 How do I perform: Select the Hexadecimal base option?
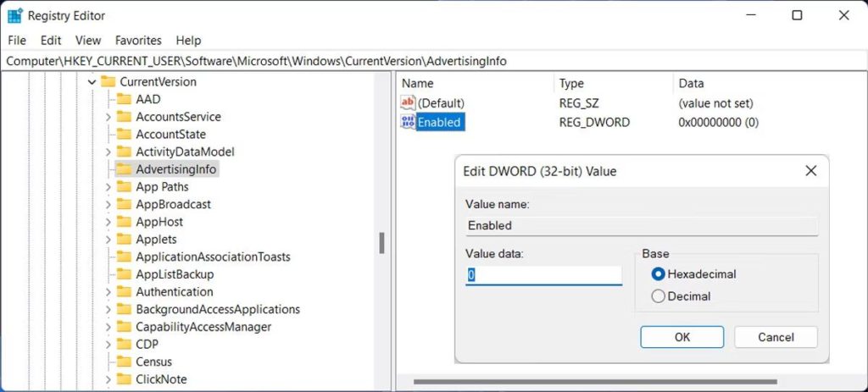[x=658, y=274]
